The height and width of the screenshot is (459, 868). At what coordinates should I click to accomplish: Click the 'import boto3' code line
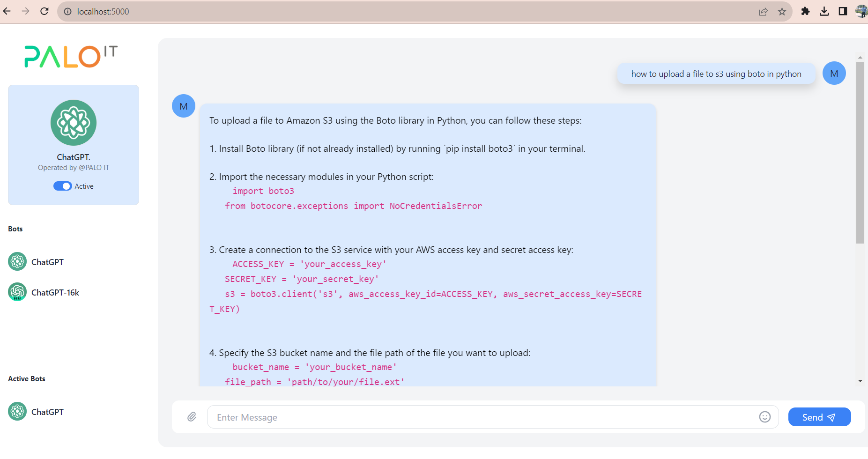(263, 191)
